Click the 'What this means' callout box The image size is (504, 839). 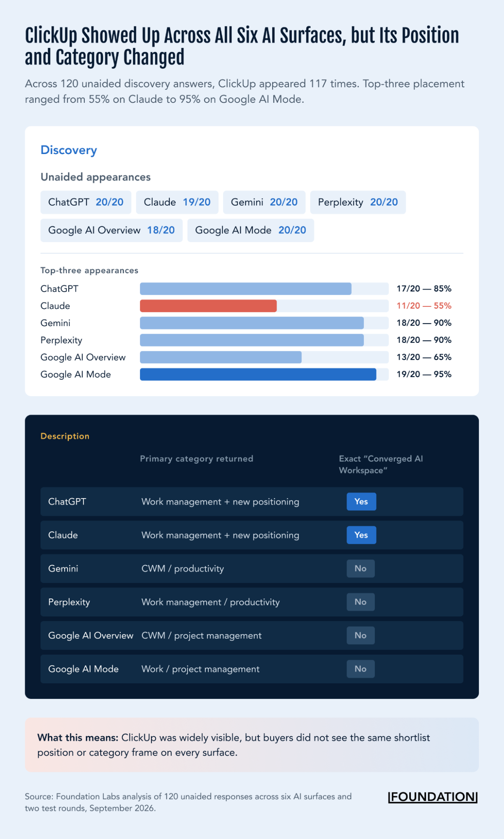pyautogui.click(x=252, y=745)
